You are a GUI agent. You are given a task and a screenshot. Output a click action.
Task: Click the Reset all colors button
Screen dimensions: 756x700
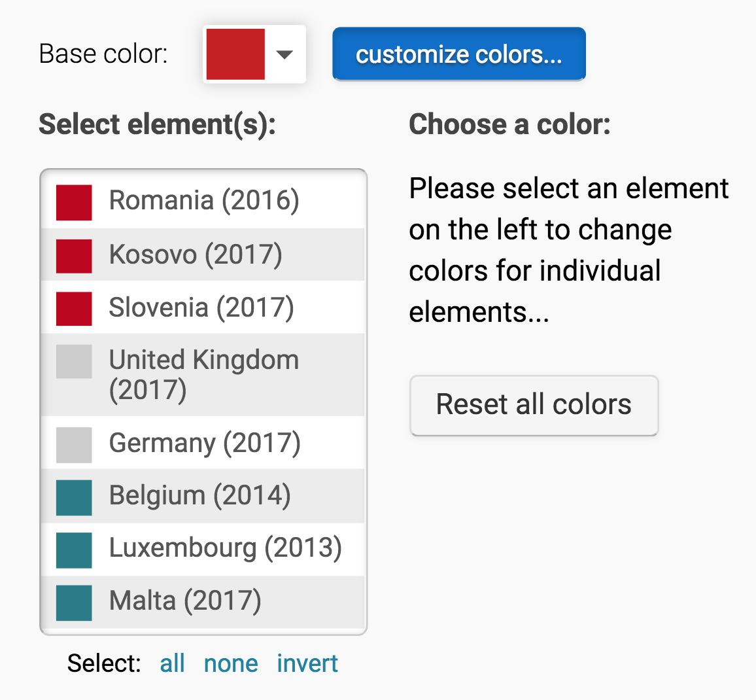tap(534, 405)
